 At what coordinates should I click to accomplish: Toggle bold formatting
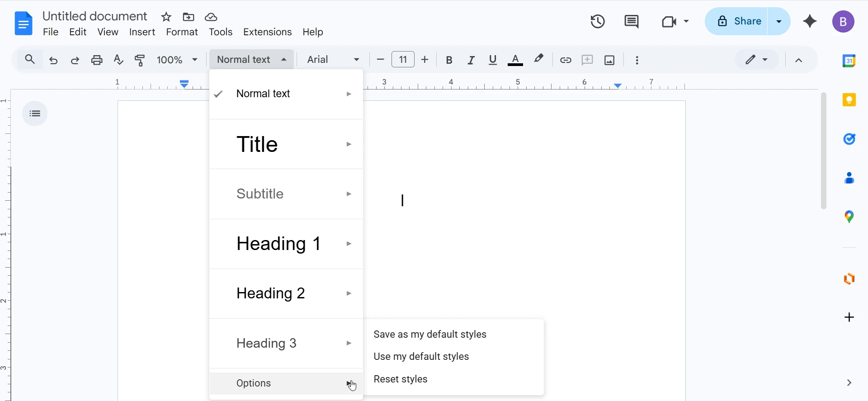coord(449,60)
